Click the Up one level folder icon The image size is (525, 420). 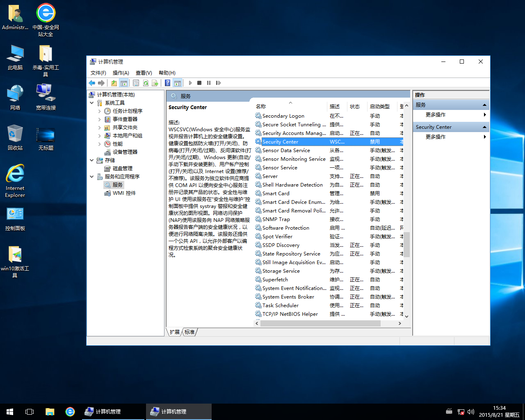pos(114,83)
